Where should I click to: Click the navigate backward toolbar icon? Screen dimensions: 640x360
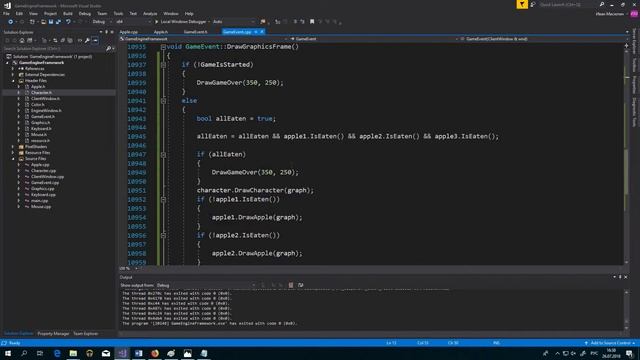coord(11,22)
